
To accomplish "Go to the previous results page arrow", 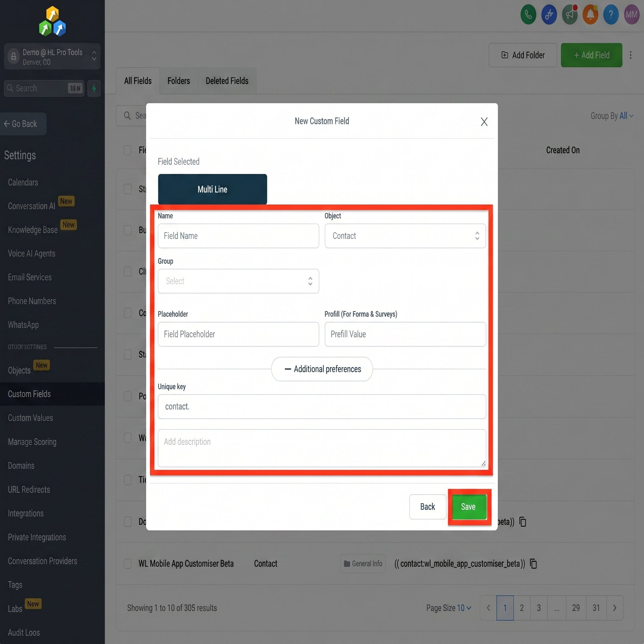I will [488, 608].
